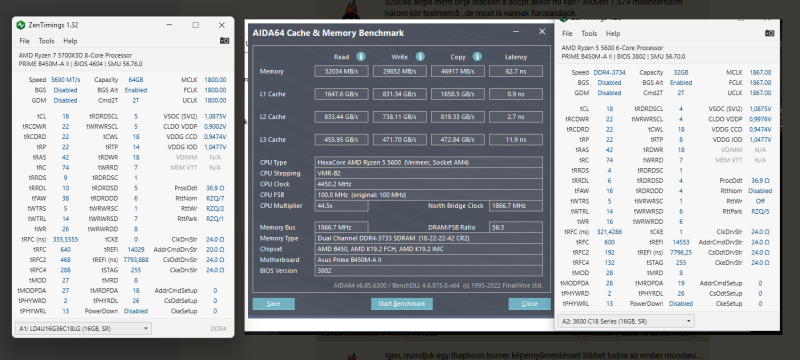800x360 pixels.
Task: Click Capacity 64GB in left ZenTimings
Action: click(x=136, y=80)
